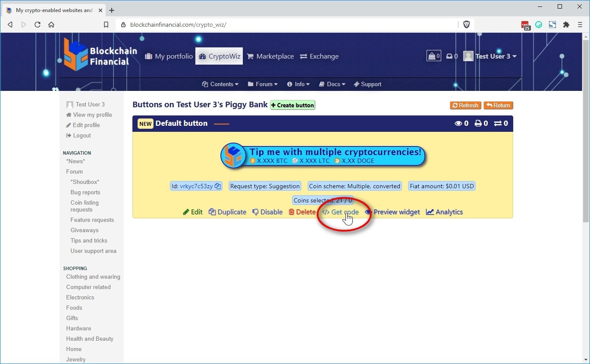Switch to My portfolio

[x=169, y=56]
